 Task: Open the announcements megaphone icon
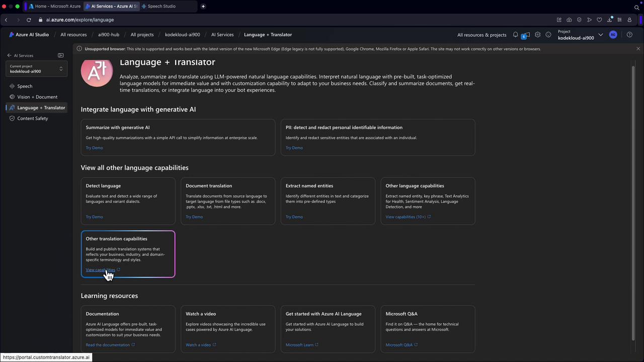pos(525,35)
